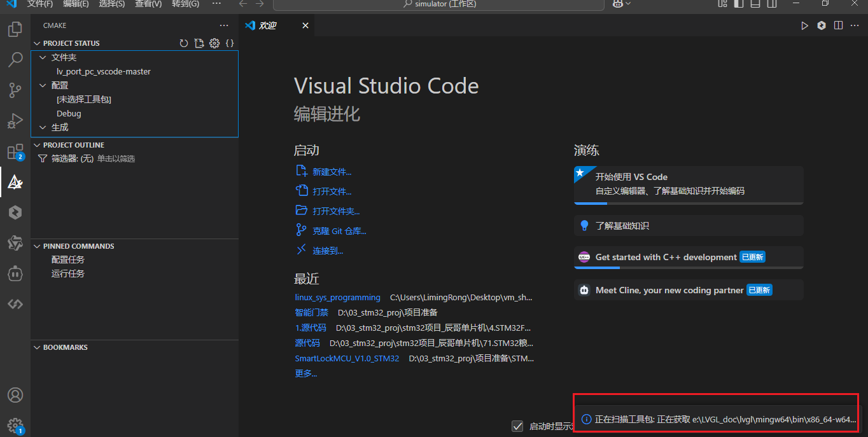Close the 欢迎 welcome tab
Screen dimensions: 868x437
coord(305,25)
